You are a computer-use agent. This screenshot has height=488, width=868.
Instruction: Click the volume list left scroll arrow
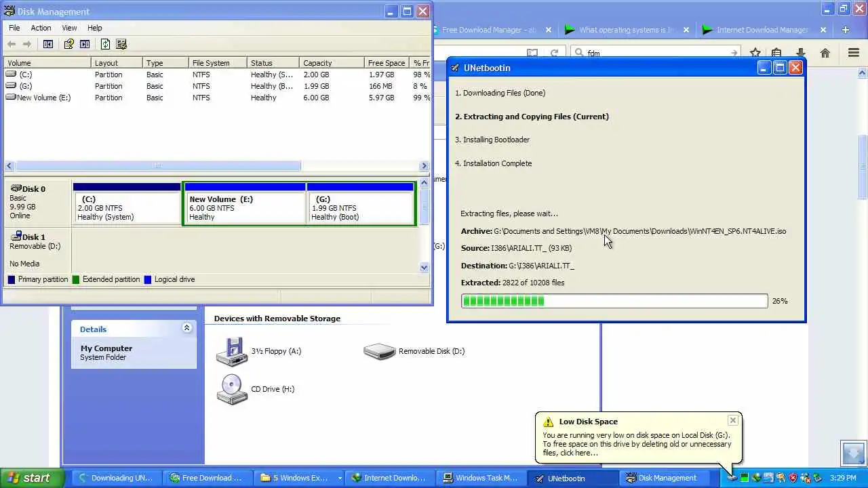pyautogui.click(x=9, y=165)
